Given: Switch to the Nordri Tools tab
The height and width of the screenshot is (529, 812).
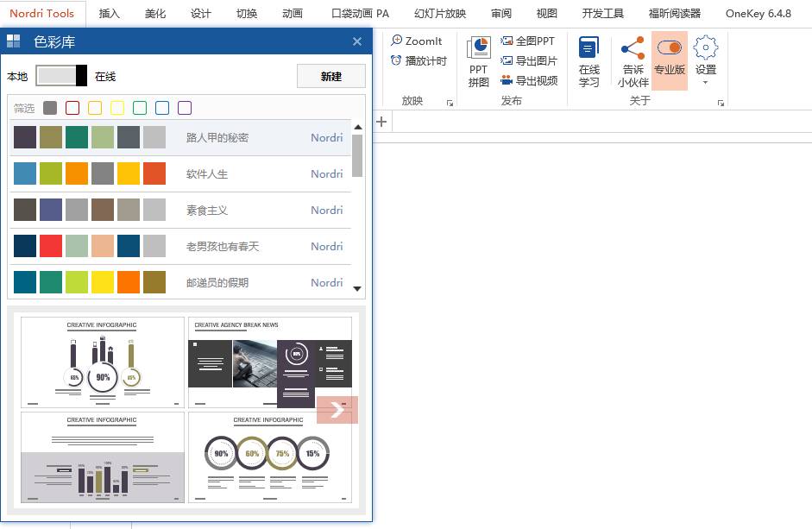Looking at the screenshot, I should pyautogui.click(x=42, y=14).
